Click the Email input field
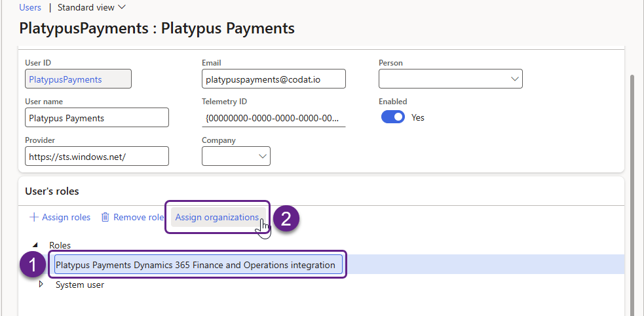The width and height of the screenshot is (644, 316). (x=273, y=79)
